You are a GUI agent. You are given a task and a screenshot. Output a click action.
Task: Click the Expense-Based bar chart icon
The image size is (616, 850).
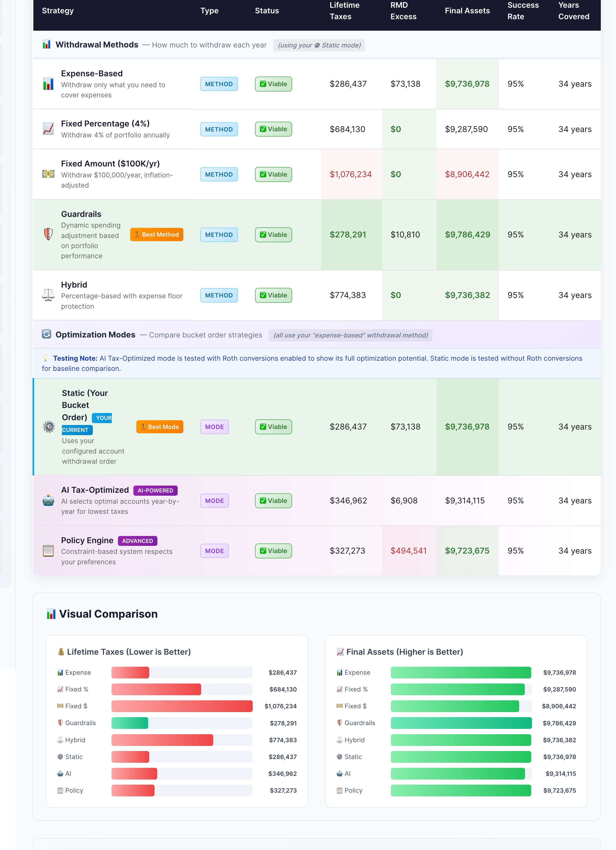click(48, 84)
